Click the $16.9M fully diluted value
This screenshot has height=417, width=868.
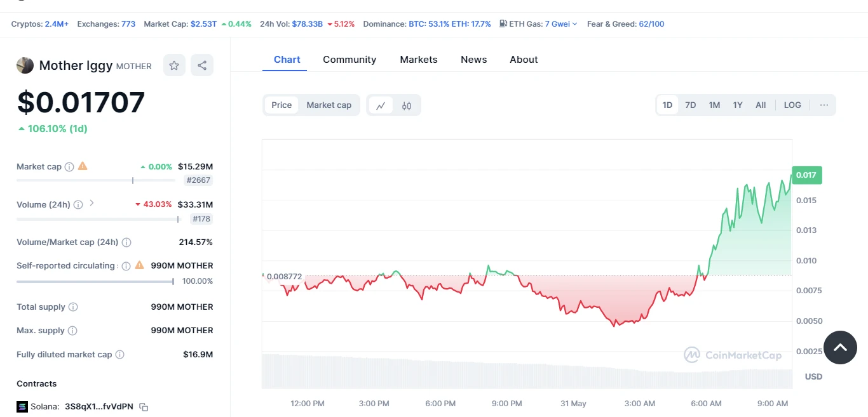(198, 355)
